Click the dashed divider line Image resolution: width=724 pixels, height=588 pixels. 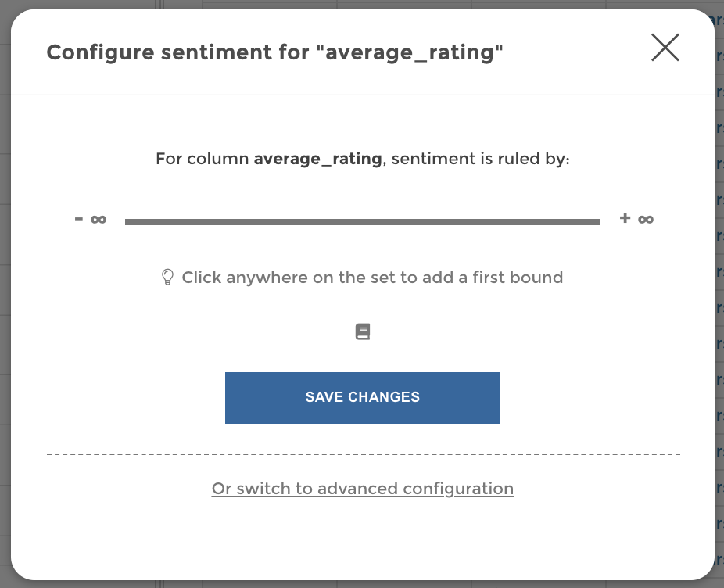click(362, 453)
